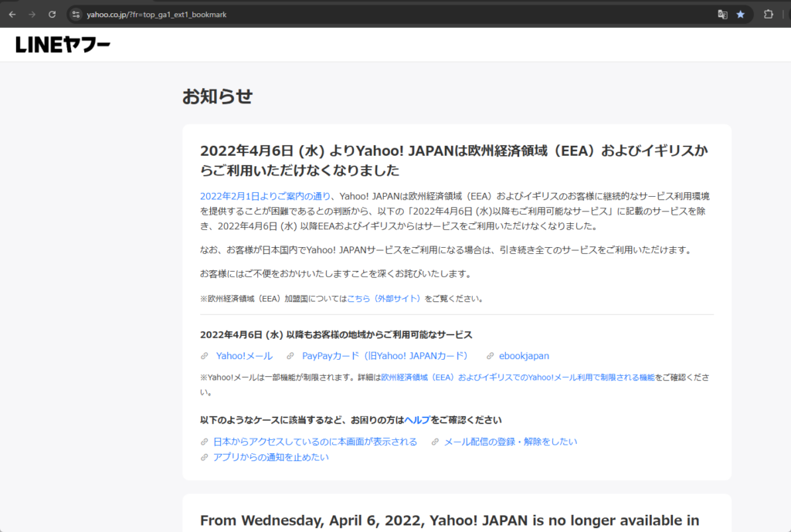Click the English 'From Wednesday, April 6, 2022' heading
791x532 pixels.
pyautogui.click(x=450, y=520)
